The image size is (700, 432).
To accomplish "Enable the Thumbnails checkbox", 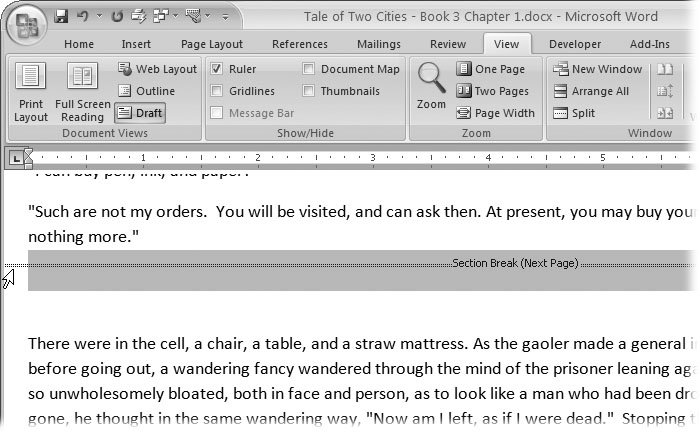I will click(308, 91).
